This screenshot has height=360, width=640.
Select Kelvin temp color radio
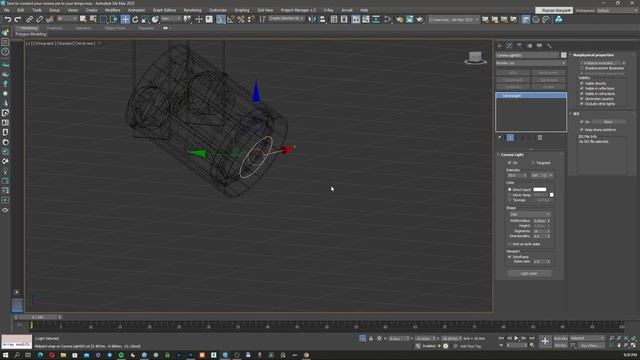pyautogui.click(x=509, y=195)
